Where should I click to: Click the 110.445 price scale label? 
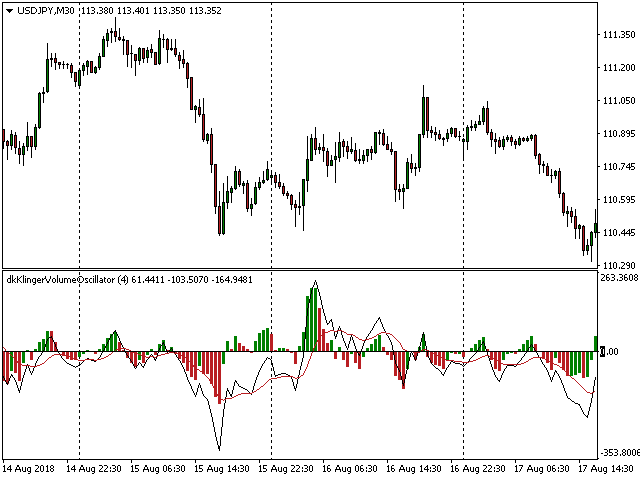(x=619, y=233)
